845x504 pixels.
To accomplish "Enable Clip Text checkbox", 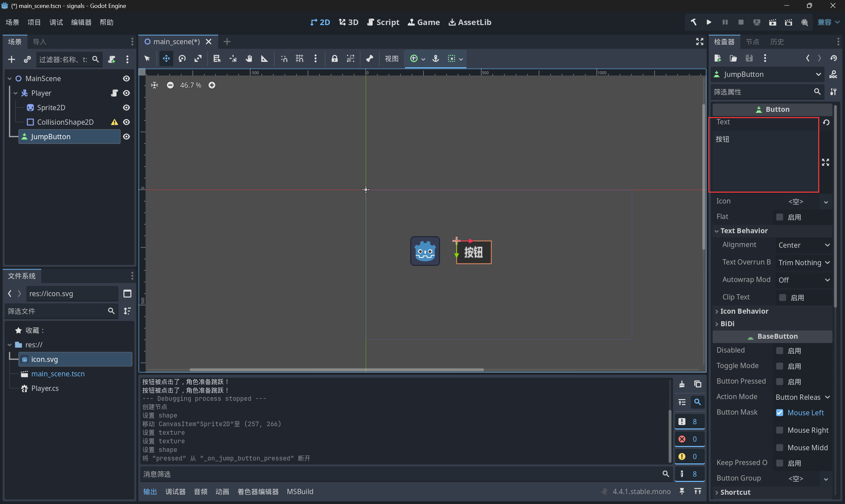I will [x=783, y=298].
